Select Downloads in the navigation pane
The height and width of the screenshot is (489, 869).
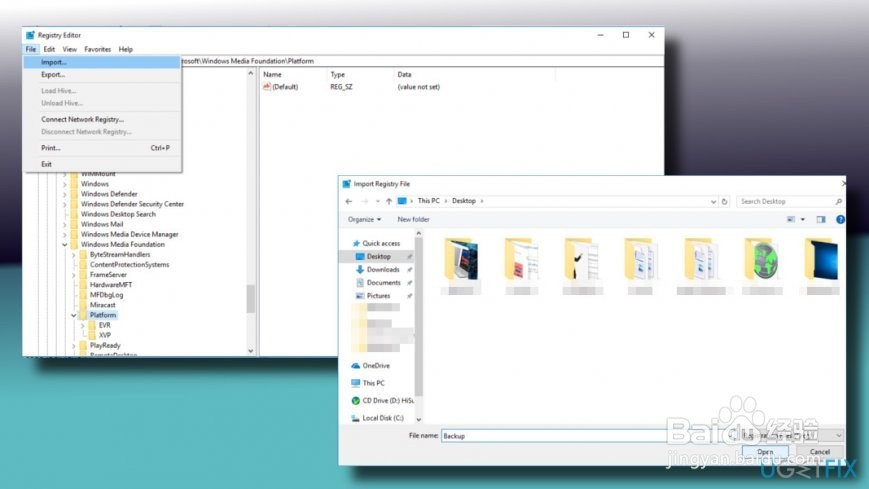tap(382, 269)
